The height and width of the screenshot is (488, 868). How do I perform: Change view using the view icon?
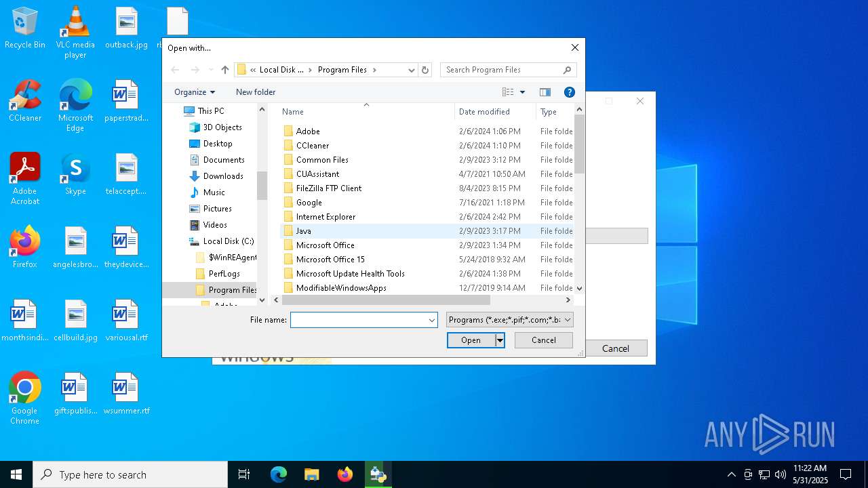[x=508, y=92]
